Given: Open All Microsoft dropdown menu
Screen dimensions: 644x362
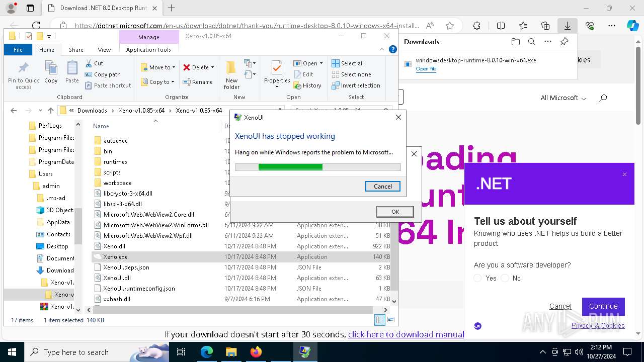Looking at the screenshot, I should pos(563,98).
